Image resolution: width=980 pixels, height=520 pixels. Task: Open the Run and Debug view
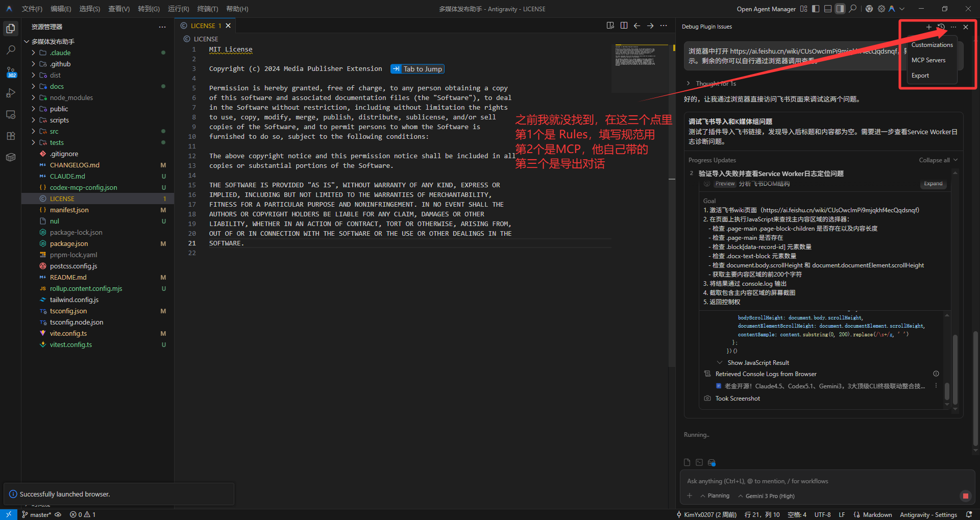click(11, 93)
